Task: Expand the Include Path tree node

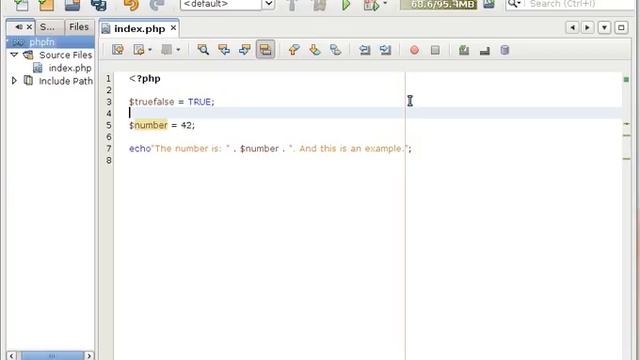Action: click(x=14, y=80)
